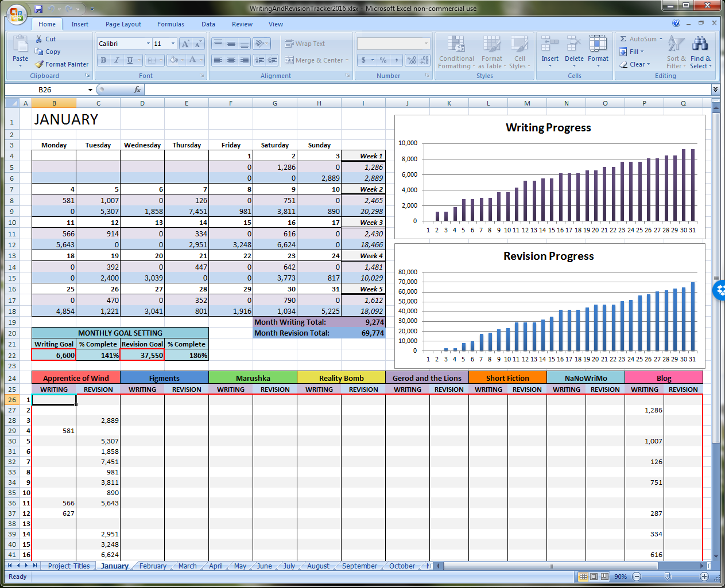Open the Page Layout ribbon tab

click(x=123, y=24)
